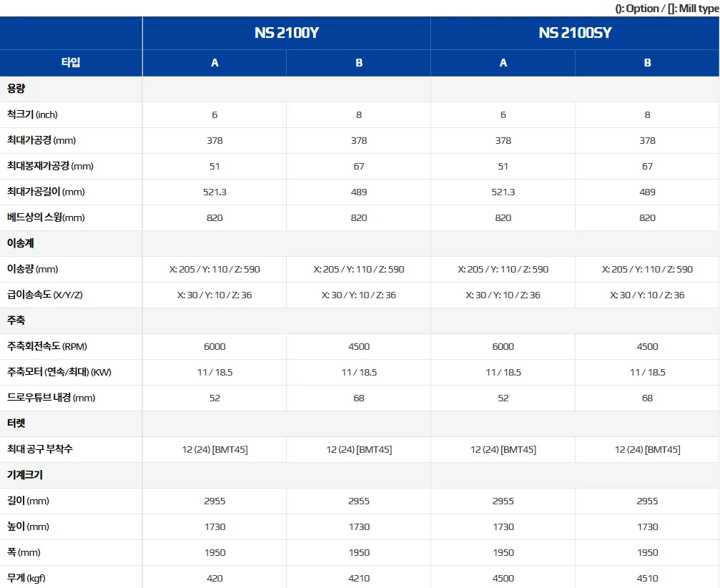Screen dimensions: 720x588
Task: Select height value 1730 in NS 2100SY A
Action: [503, 527]
